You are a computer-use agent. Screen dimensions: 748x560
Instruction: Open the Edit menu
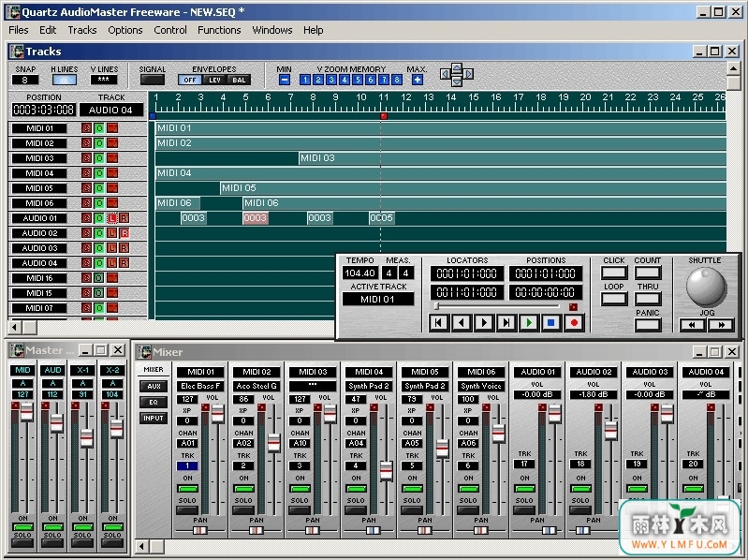[48, 30]
